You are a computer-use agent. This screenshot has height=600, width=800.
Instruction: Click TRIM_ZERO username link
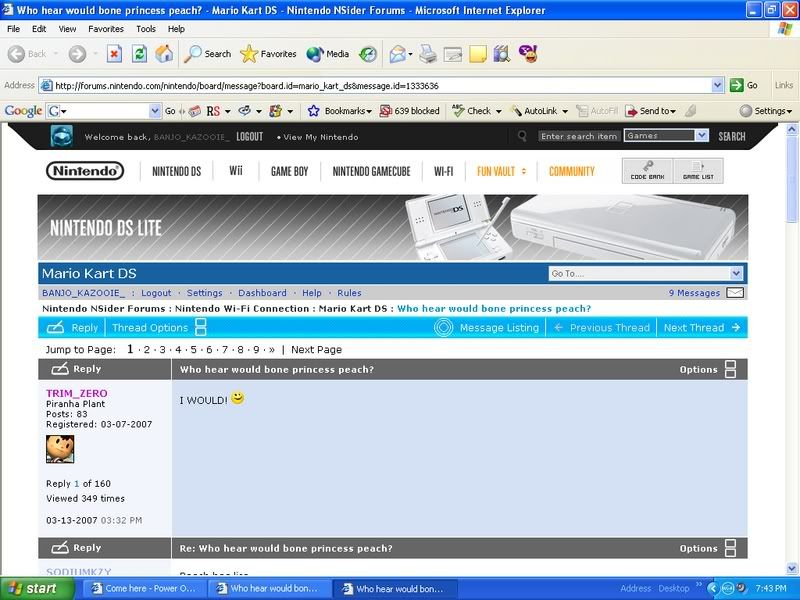click(77, 393)
